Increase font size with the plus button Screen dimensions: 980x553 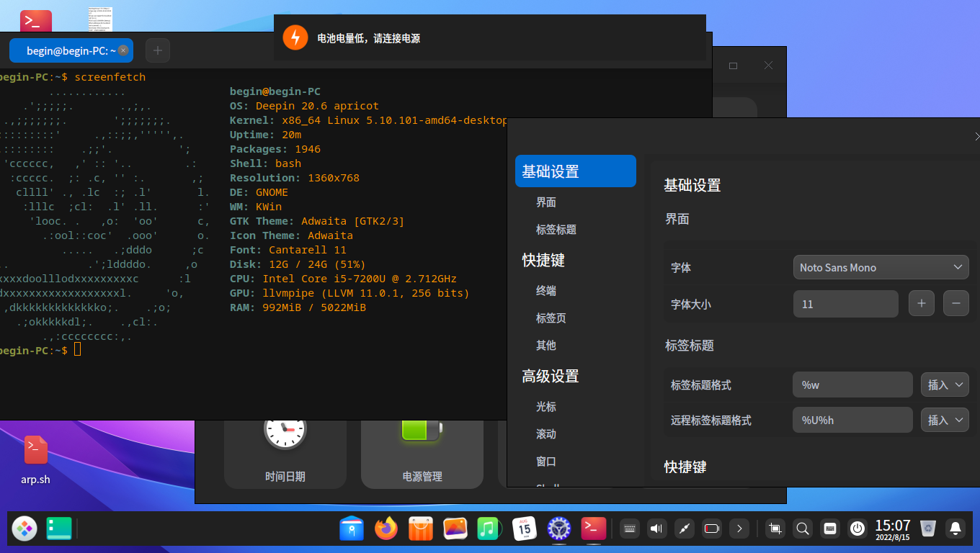pos(922,304)
